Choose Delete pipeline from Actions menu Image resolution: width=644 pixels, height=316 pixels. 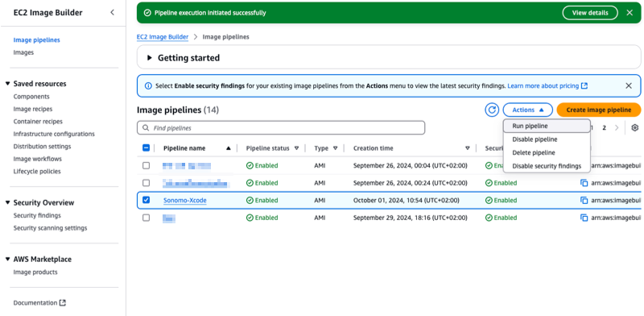547,152
